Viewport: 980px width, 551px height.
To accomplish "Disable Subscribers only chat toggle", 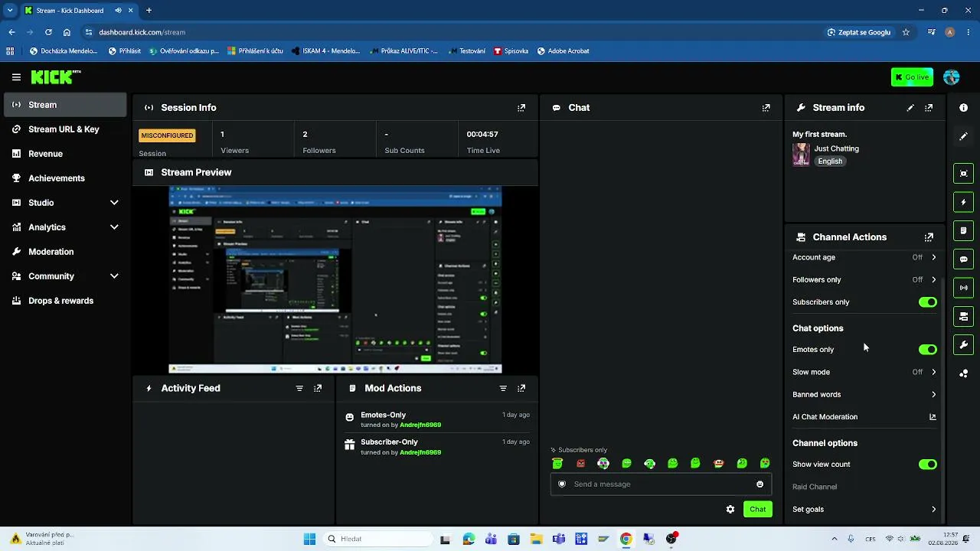I will coord(928,302).
